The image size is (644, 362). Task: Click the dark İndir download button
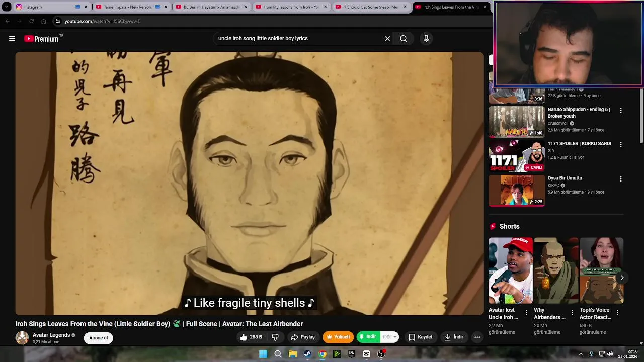pyautogui.click(x=454, y=337)
